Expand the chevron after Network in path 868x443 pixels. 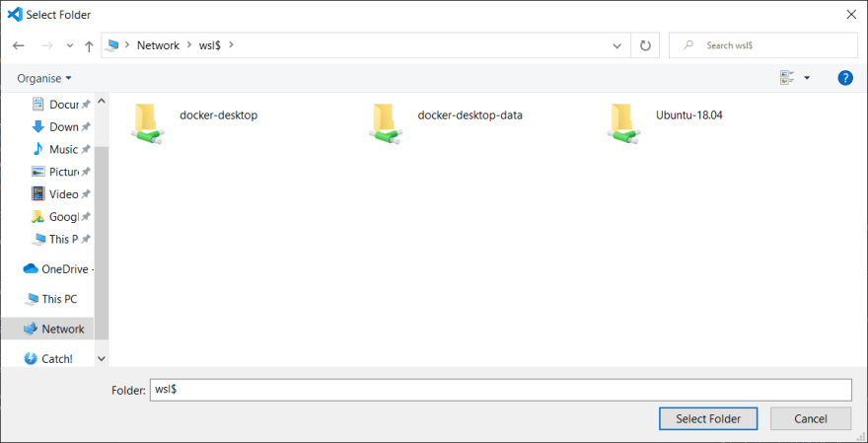coord(189,45)
